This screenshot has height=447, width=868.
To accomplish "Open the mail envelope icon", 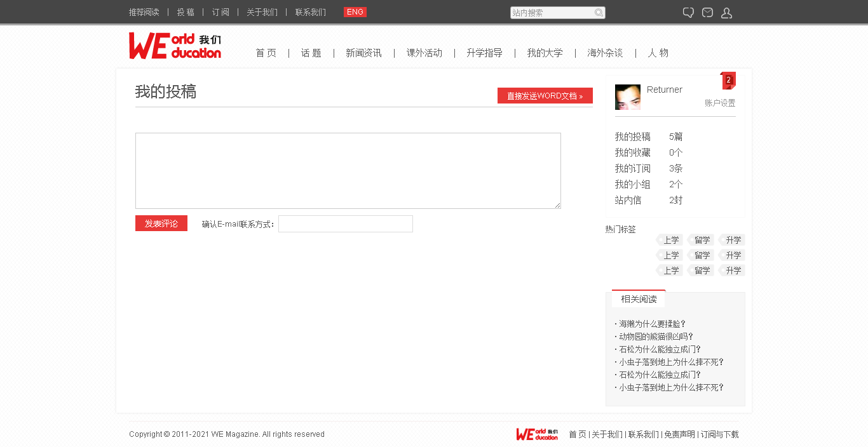I will (707, 13).
